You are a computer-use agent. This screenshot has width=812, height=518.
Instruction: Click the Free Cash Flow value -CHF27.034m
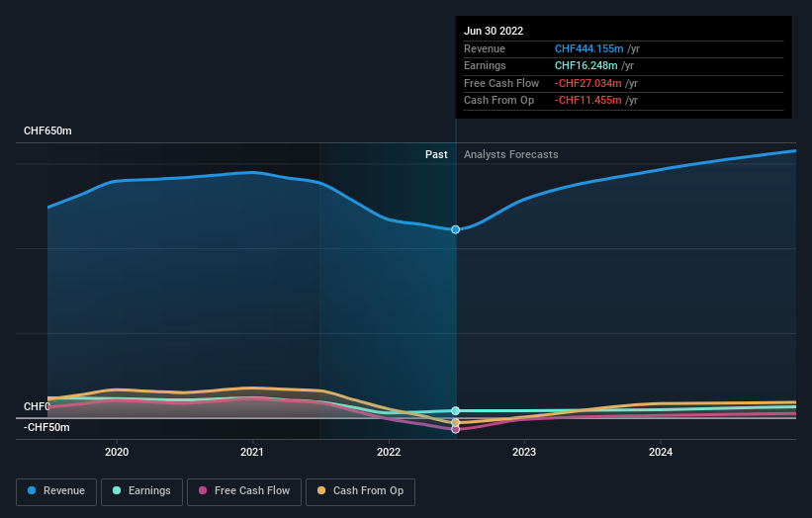587,83
